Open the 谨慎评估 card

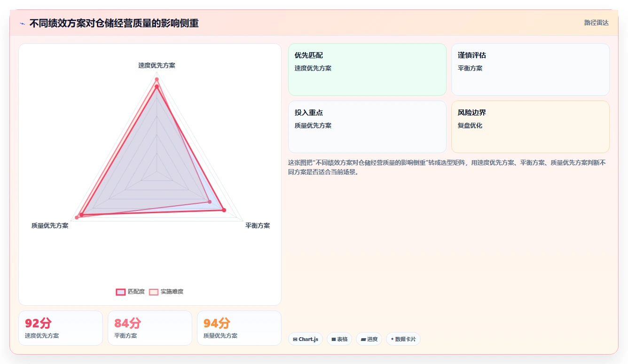(530, 70)
